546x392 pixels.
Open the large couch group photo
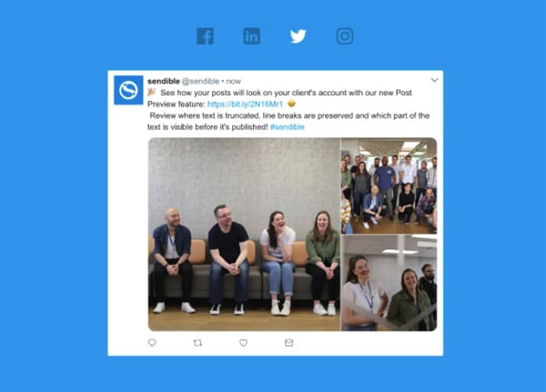244,235
